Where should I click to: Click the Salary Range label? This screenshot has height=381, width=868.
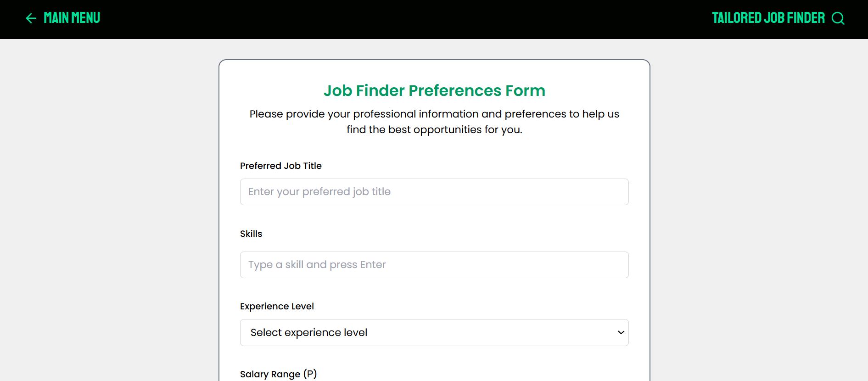[x=270, y=374]
